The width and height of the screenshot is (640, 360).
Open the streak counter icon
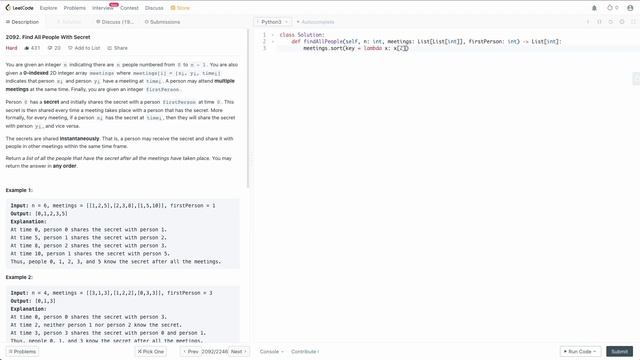(609, 8)
